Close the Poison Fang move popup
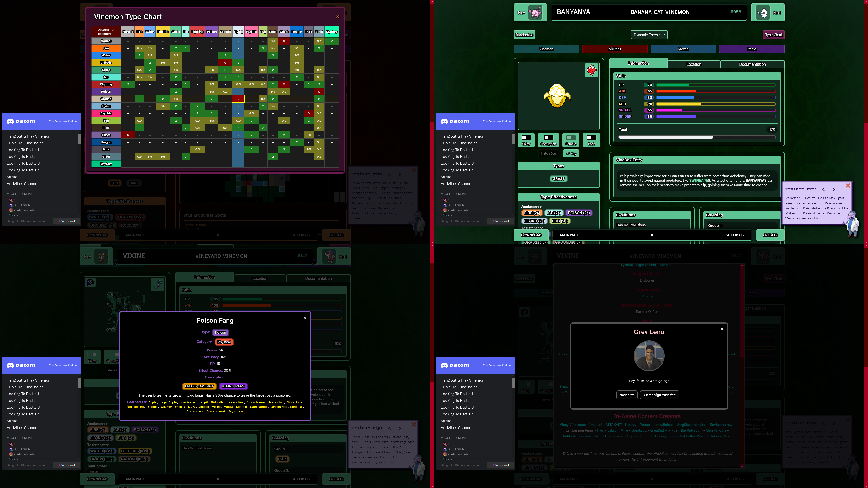Image resolution: width=868 pixels, height=488 pixels. (305, 318)
